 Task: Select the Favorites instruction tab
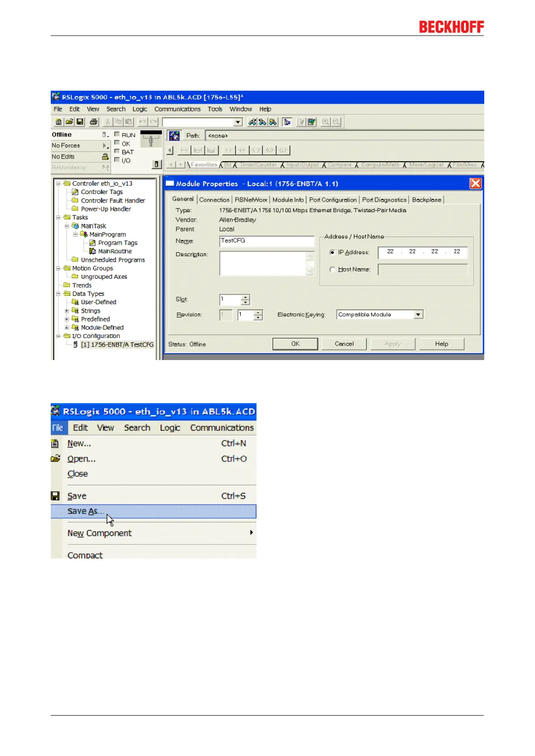pos(203,165)
